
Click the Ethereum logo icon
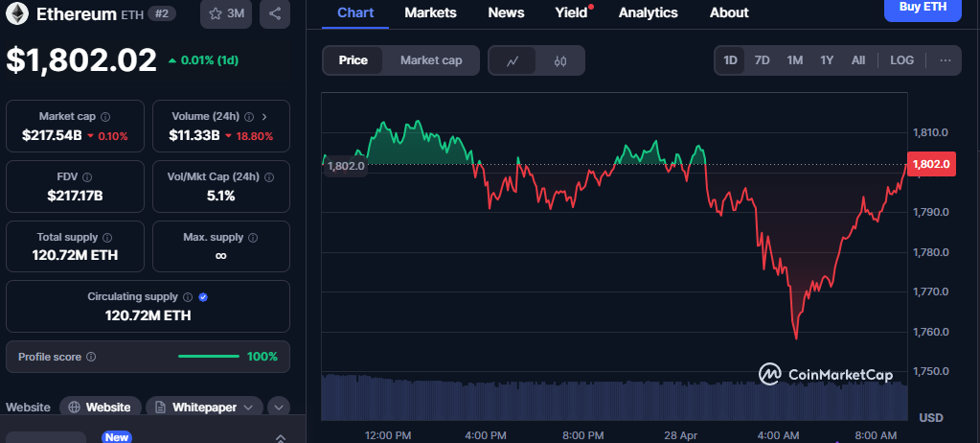[17, 13]
